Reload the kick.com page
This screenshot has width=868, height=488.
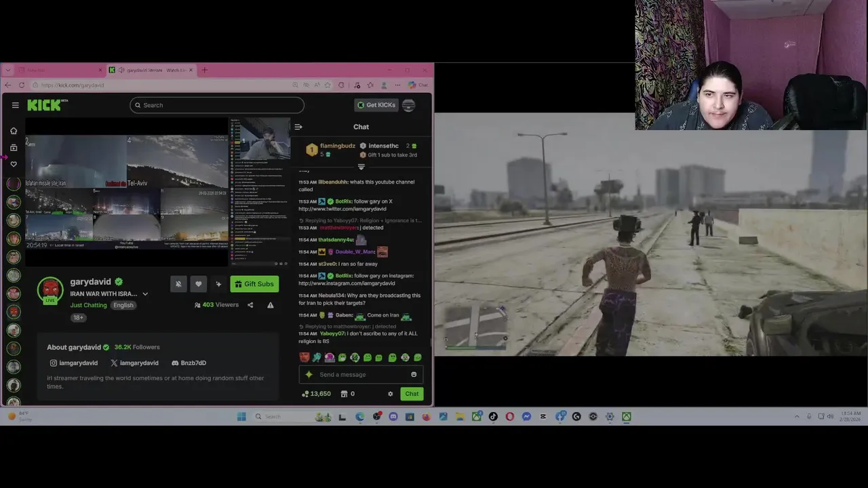click(22, 85)
